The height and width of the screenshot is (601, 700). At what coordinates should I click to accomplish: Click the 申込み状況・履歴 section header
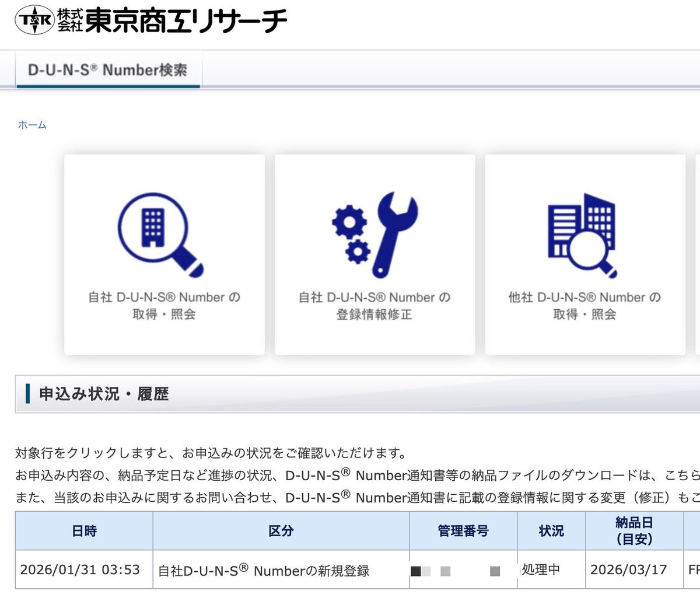point(357,394)
